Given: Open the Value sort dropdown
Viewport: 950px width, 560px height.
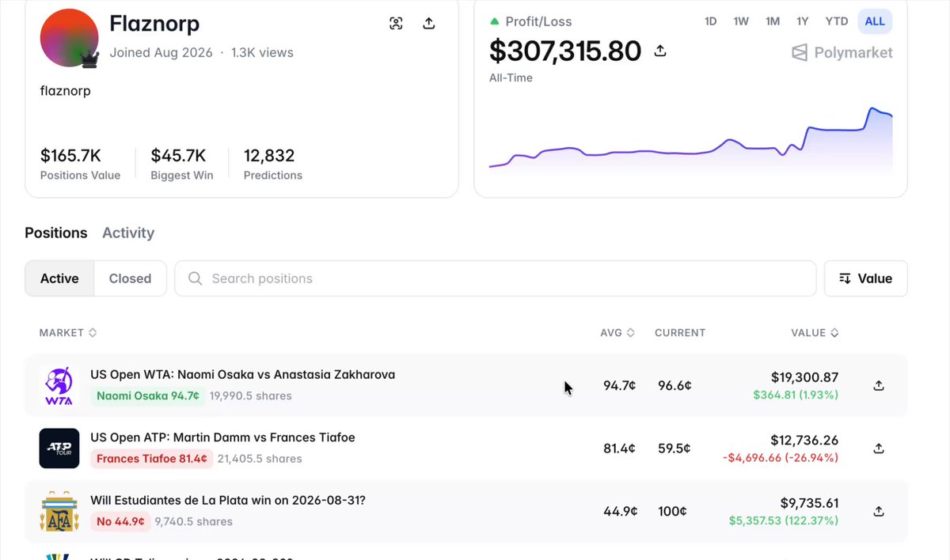Looking at the screenshot, I should tap(865, 278).
